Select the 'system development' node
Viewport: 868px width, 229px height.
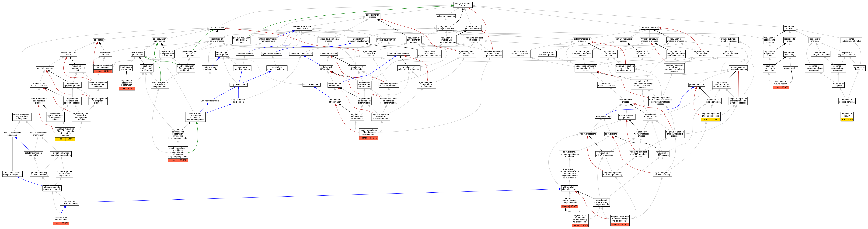(x=272, y=54)
